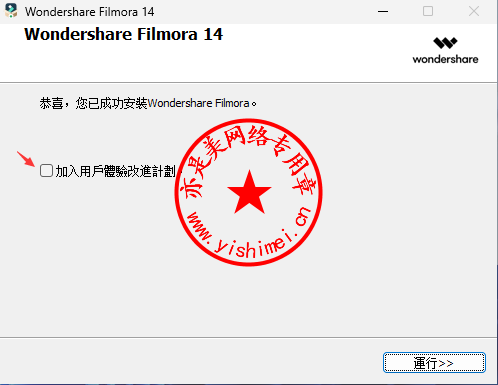The height and width of the screenshot is (385, 498).
Task: Click the red circular stamp border ring
Action: point(249,121)
